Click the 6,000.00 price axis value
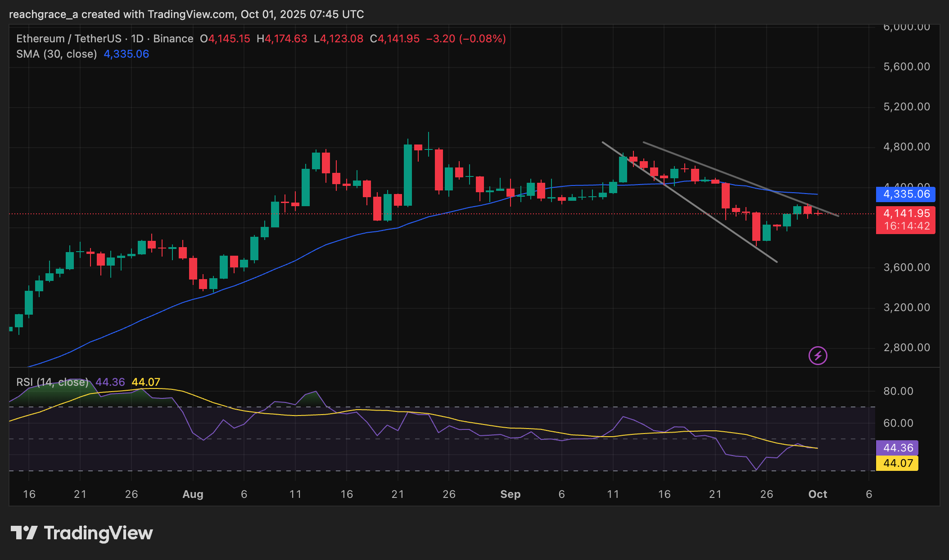This screenshot has height=560, width=949. tap(906, 28)
